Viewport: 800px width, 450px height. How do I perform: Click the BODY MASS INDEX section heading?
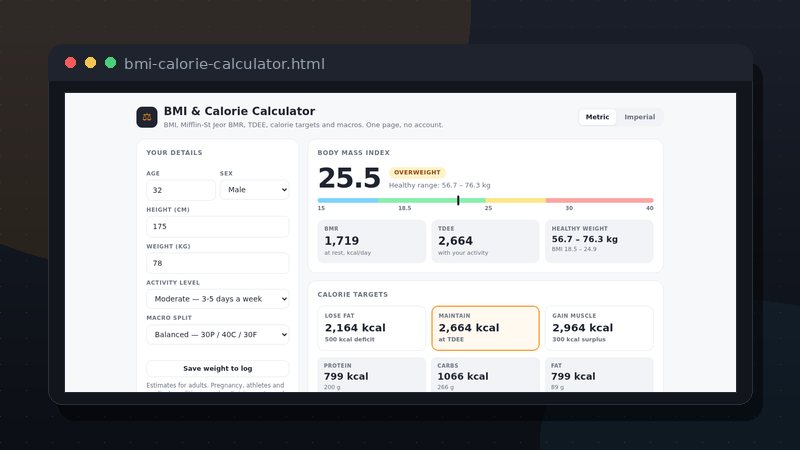click(354, 153)
